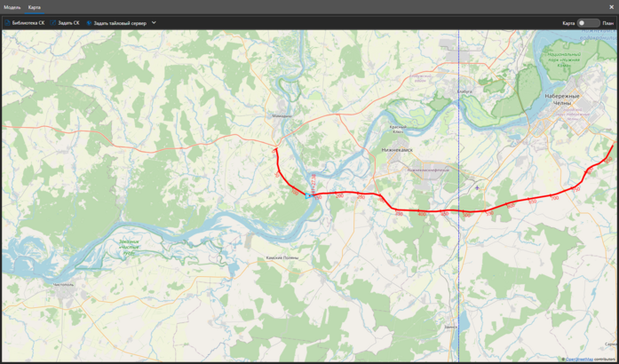
Task: Toggle the Карта/План switch
Action: 588,23
